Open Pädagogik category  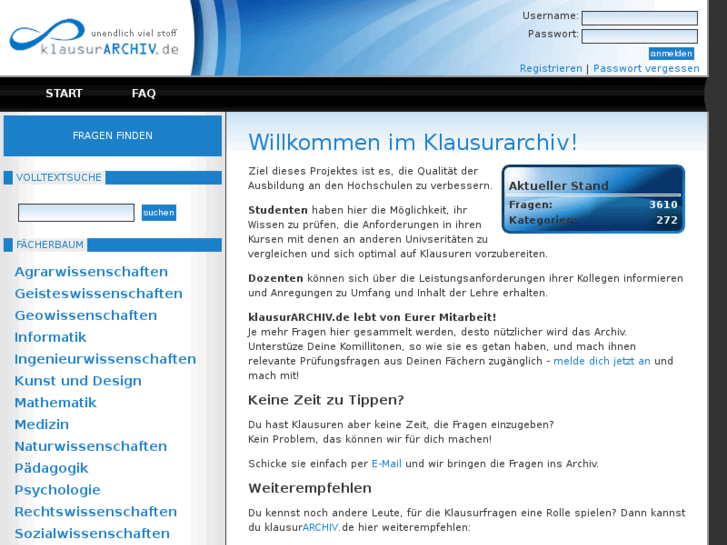[x=51, y=468]
